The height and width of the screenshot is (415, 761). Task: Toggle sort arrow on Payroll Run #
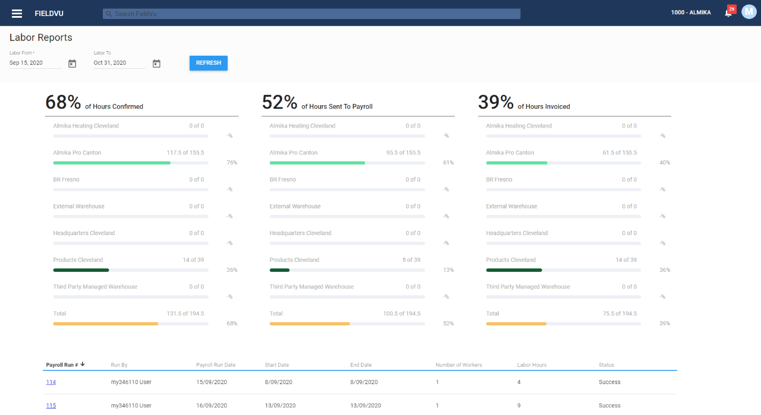[x=83, y=364]
